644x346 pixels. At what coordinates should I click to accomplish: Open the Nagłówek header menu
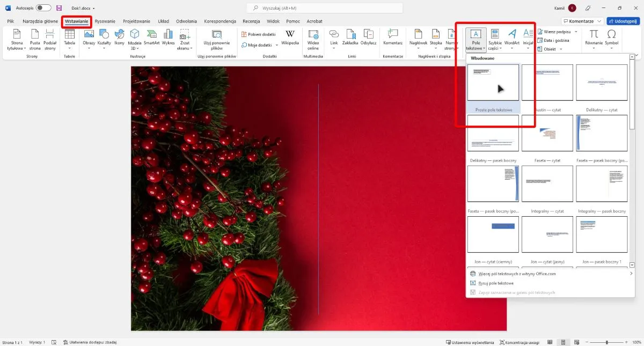(x=418, y=39)
